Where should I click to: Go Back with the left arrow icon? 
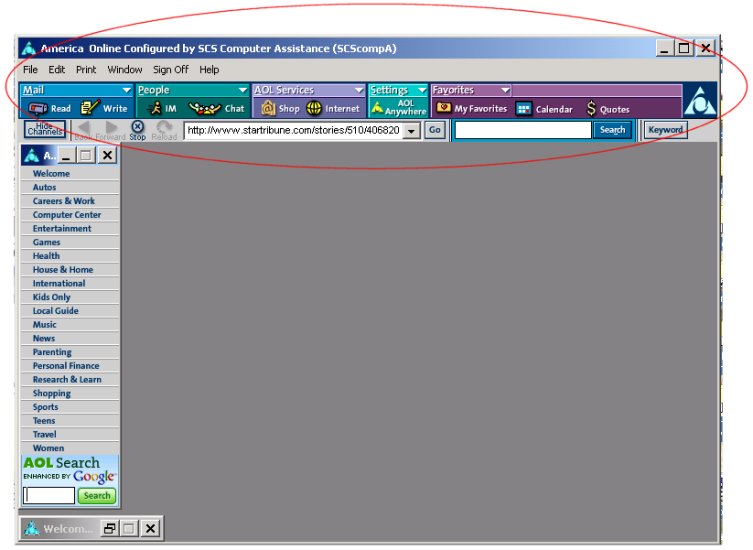(84, 127)
